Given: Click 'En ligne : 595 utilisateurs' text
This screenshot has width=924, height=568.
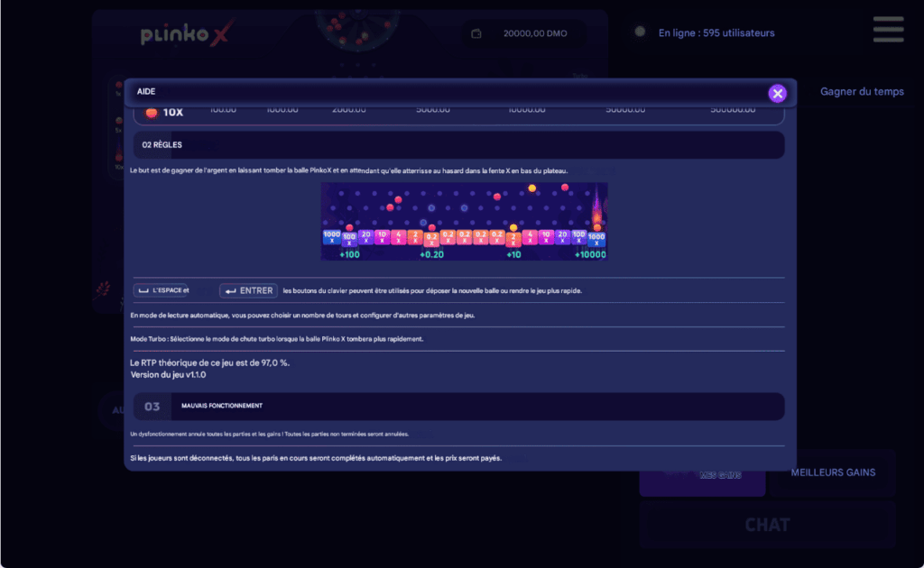Looking at the screenshot, I should pyautogui.click(x=716, y=33).
